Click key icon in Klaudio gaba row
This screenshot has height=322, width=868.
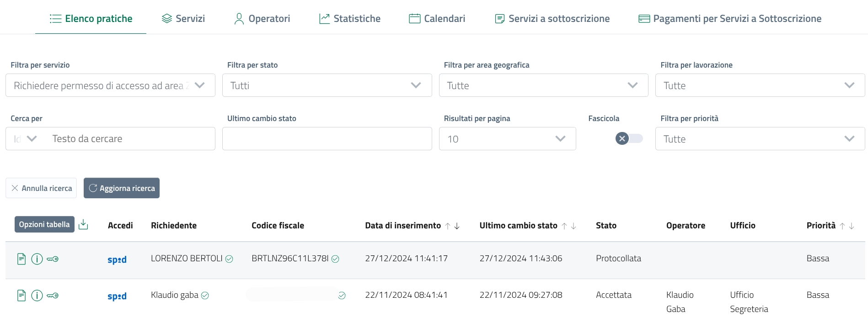tap(53, 296)
